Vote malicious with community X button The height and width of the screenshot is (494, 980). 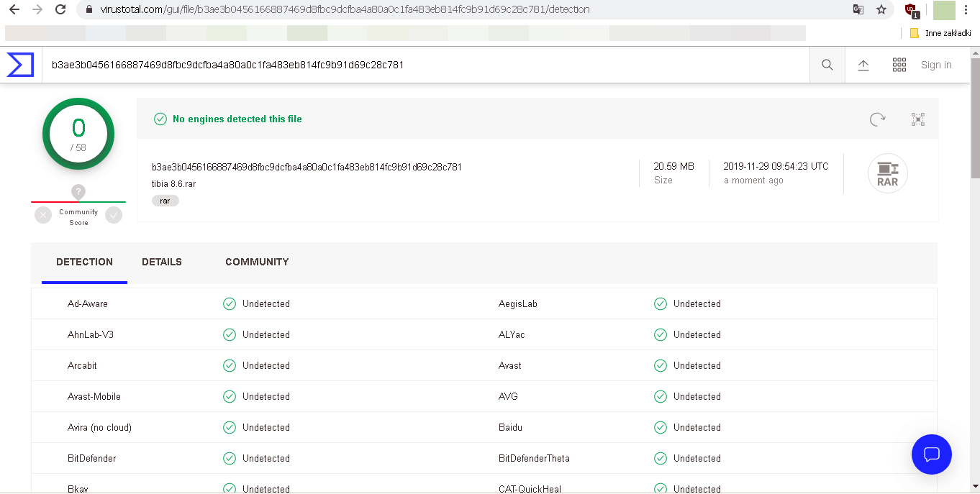[43, 215]
